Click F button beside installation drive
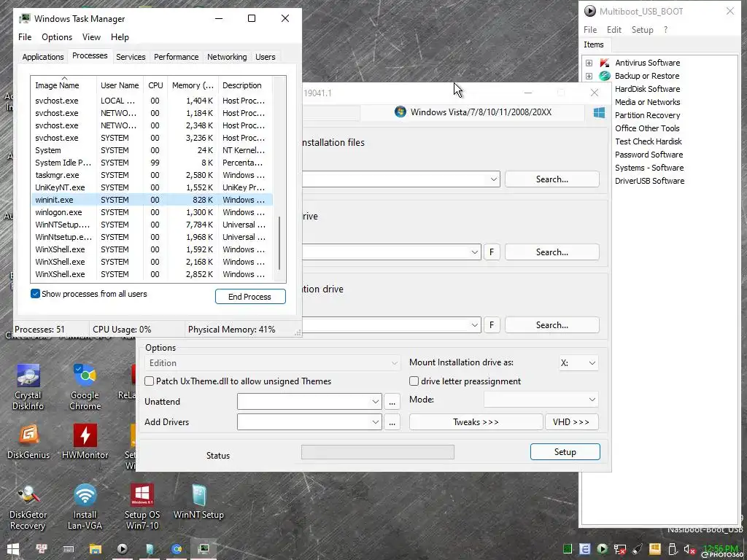 pos(492,325)
